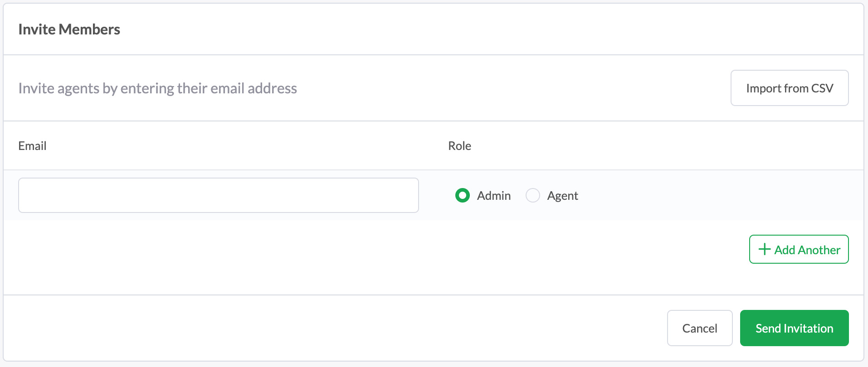Dismiss the dialog with Cancel

point(700,328)
